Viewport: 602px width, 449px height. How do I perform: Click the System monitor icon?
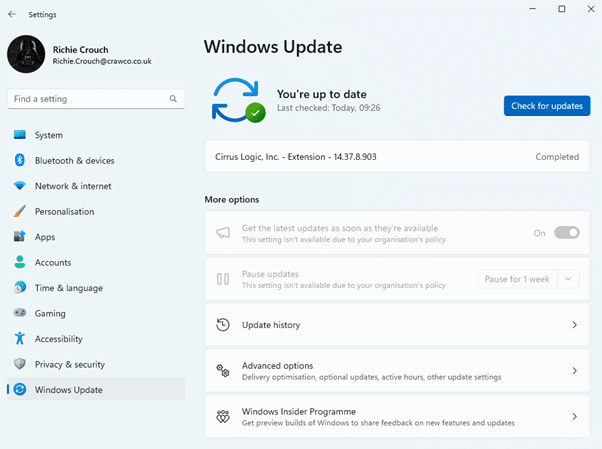tap(20, 135)
